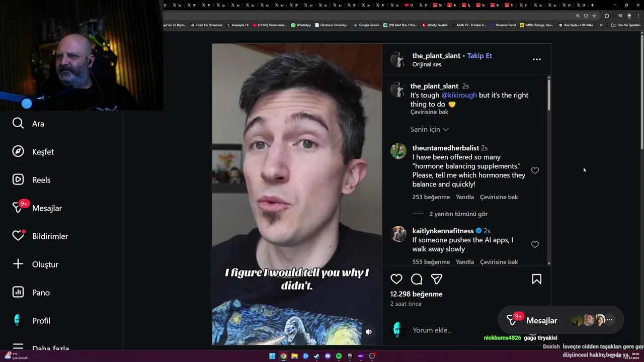Toggle video sound with speaker icon

[369, 332]
